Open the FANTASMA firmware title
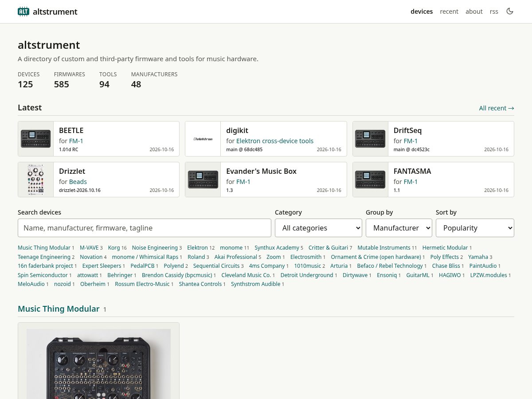Viewport: 532px width, 399px height. [412, 171]
